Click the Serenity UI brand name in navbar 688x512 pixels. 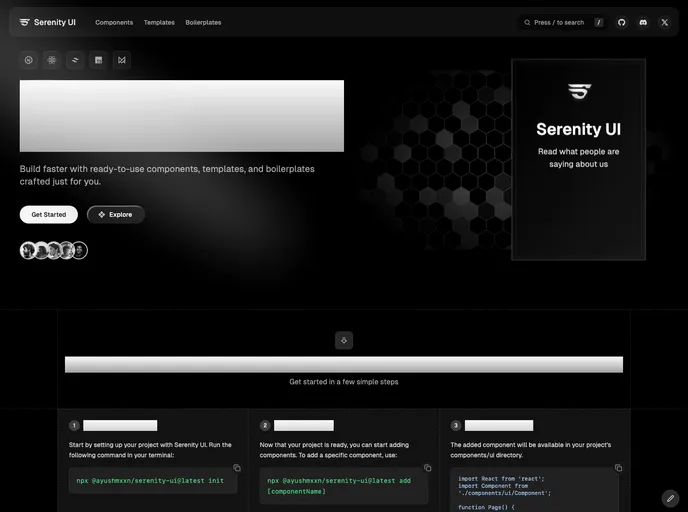tap(55, 22)
